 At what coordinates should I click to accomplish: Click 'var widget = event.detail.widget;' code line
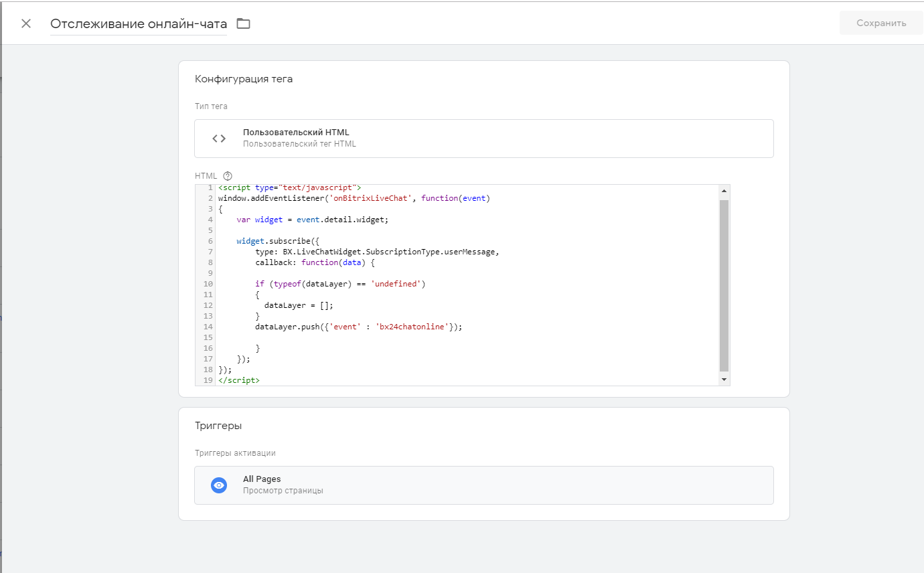click(312, 220)
